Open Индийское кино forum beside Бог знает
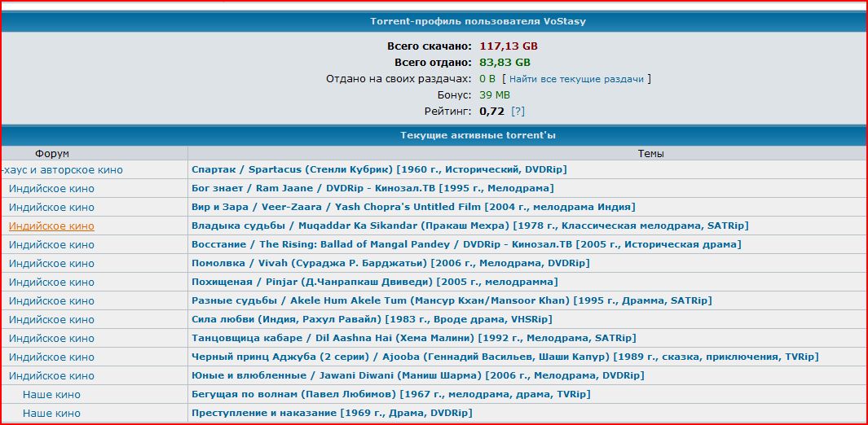This screenshot has width=868, height=425. click(51, 189)
